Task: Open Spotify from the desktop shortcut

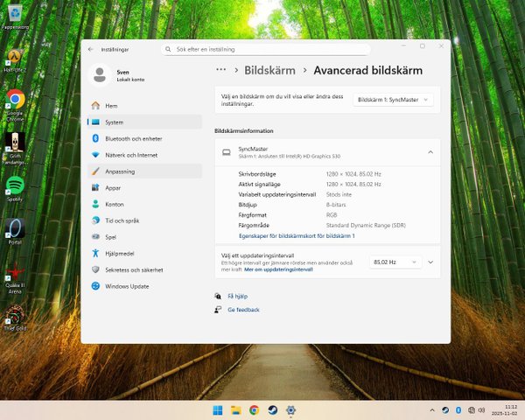Action: coord(15,185)
